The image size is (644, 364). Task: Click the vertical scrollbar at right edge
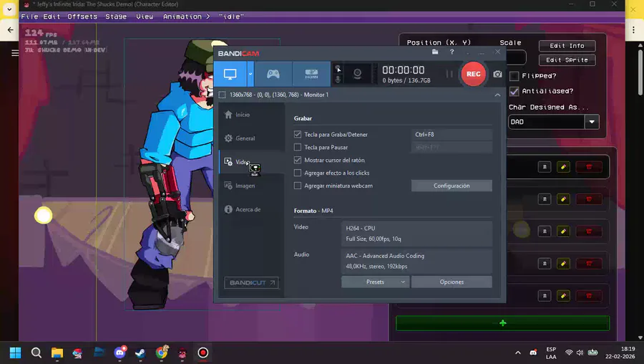tap(640, 72)
